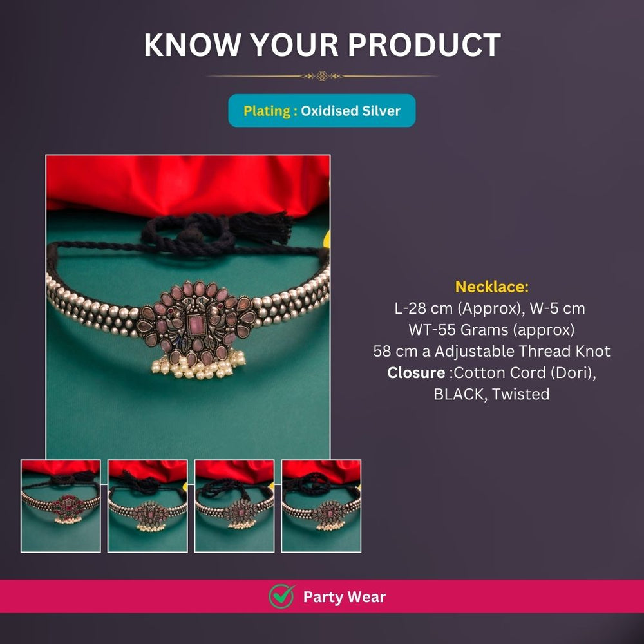Click the 58 cm a Adjustable Thread Knot line
The width and height of the screenshot is (644, 644).
(491, 351)
